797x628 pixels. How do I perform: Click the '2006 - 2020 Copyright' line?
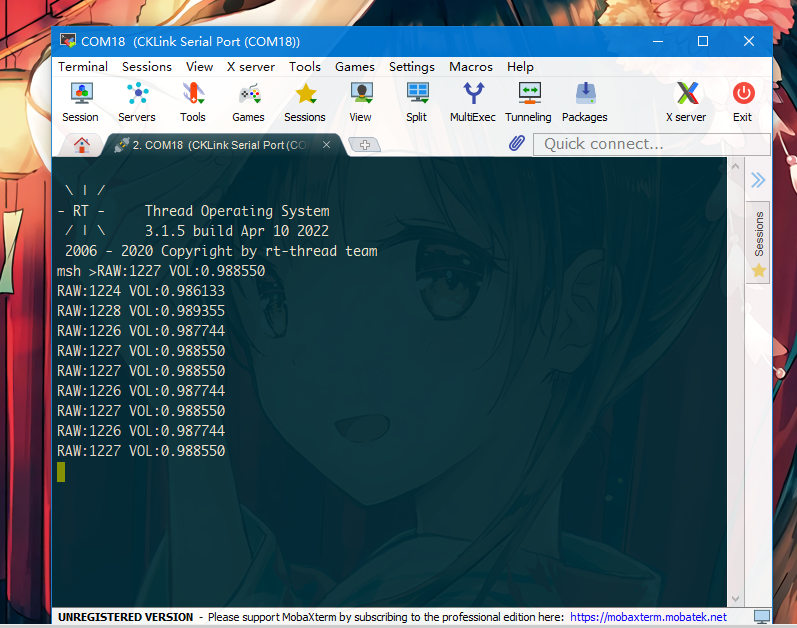[x=221, y=251]
